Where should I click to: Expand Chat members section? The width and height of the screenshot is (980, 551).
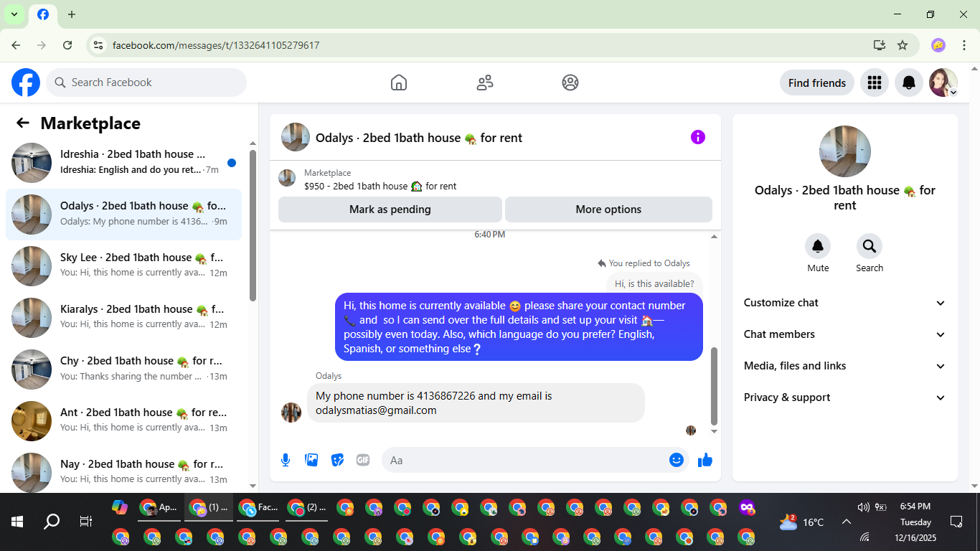click(845, 334)
